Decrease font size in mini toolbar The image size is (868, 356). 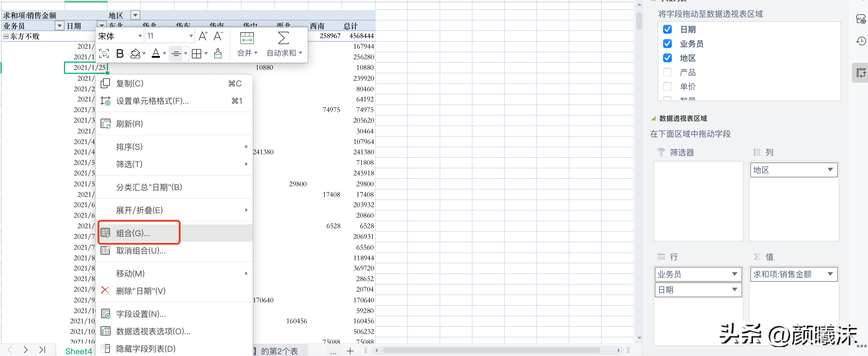(218, 36)
